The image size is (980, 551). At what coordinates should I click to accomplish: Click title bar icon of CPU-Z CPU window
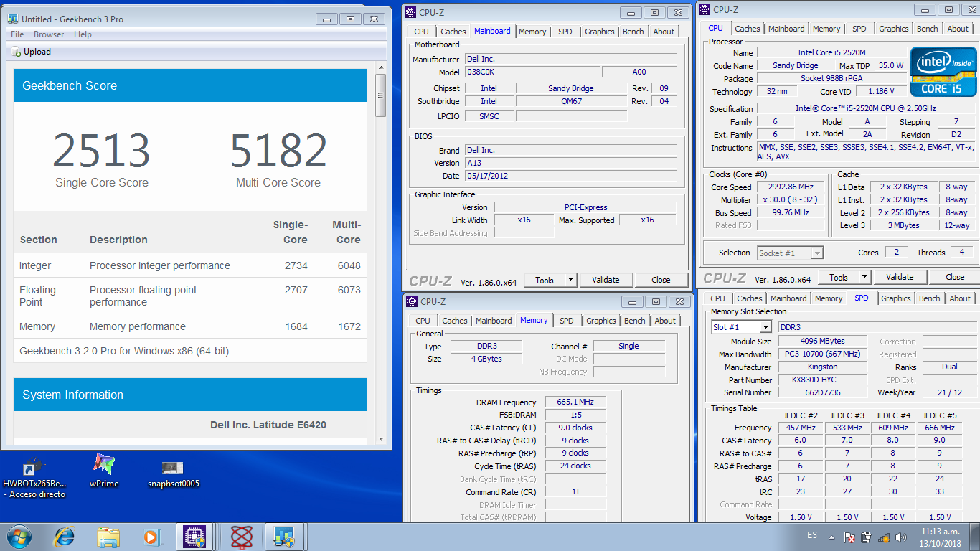point(705,9)
